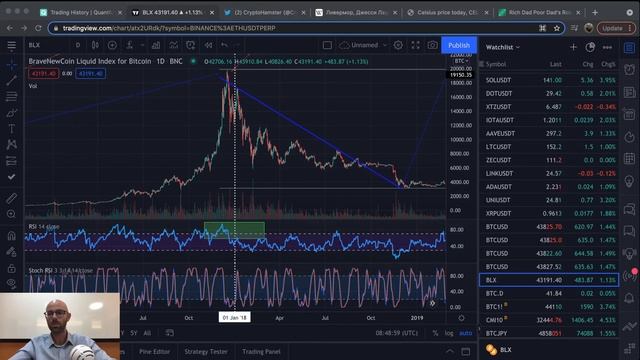
Task: Select the crosshair cursor tool
Action: point(11,64)
